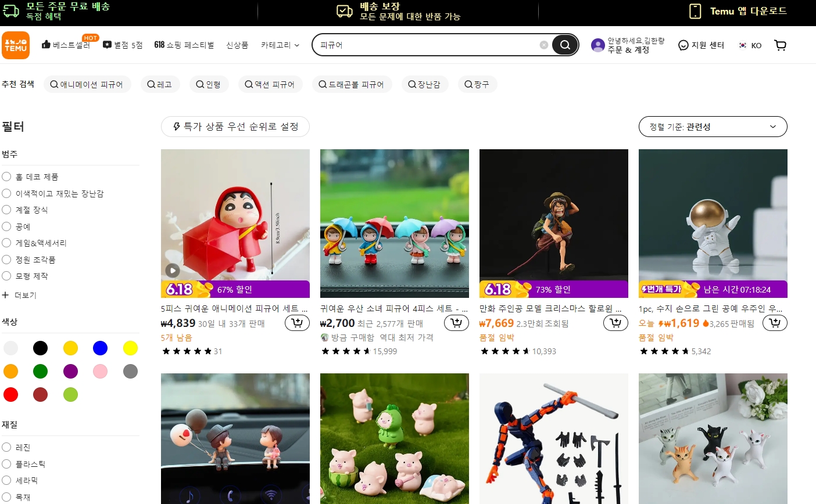Image resolution: width=816 pixels, height=504 pixels.
Task: Click search icon in 레고 chip
Action: pyautogui.click(x=151, y=85)
